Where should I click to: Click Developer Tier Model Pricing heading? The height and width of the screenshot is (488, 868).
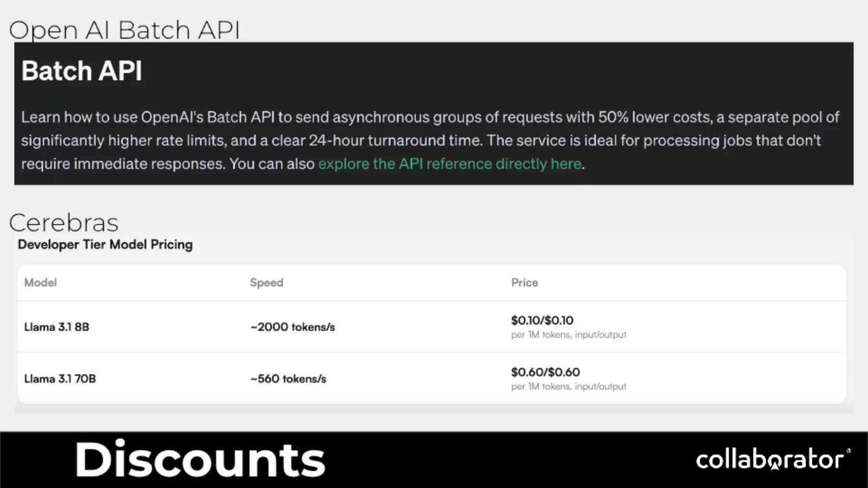(105, 245)
